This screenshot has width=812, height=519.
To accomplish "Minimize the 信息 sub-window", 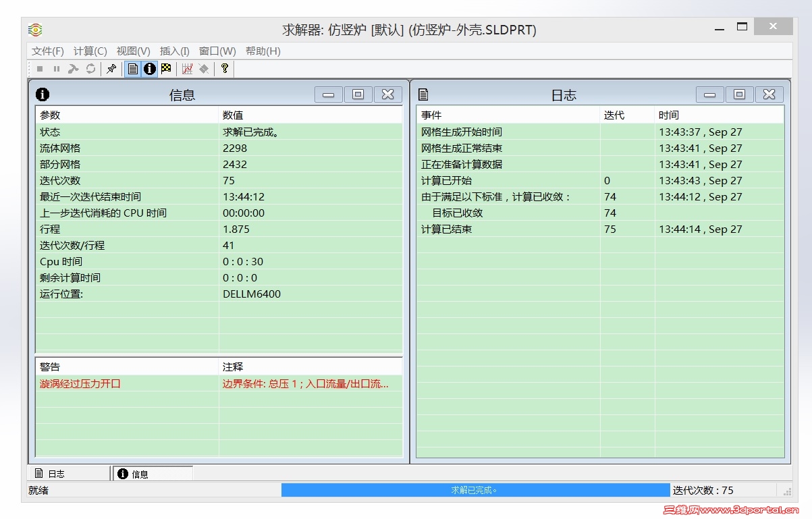I will (328, 94).
